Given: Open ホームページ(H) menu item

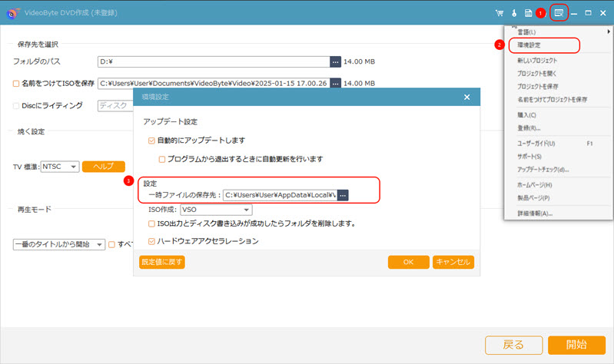Looking at the screenshot, I should (535, 185).
